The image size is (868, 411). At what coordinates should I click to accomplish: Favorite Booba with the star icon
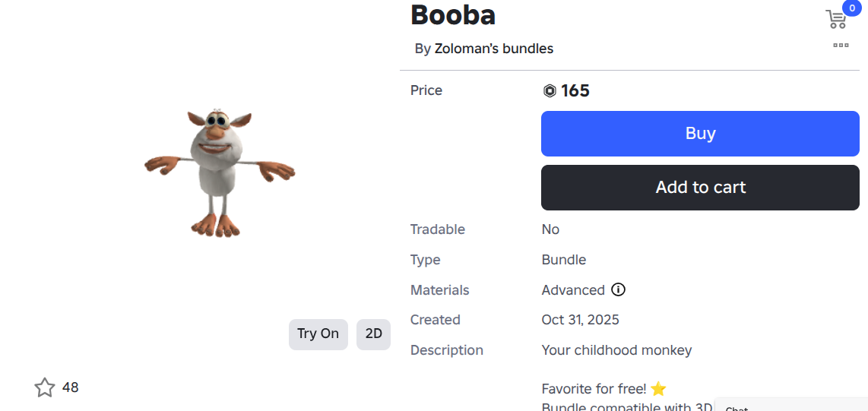tap(45, 387)
